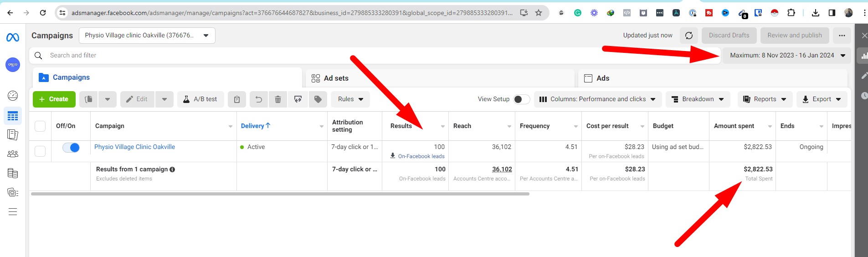
Task: Click the Duplicate campaign icon
Action: [89, 99]
